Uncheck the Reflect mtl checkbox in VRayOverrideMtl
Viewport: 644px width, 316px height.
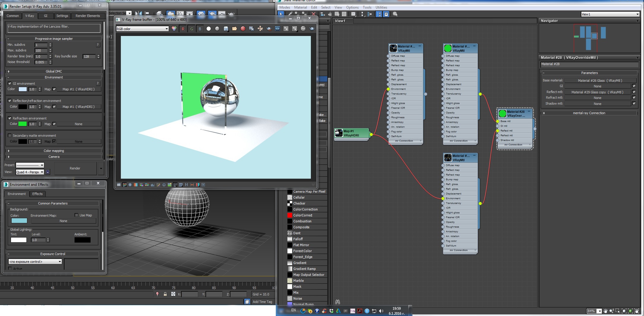click(634, 92)
